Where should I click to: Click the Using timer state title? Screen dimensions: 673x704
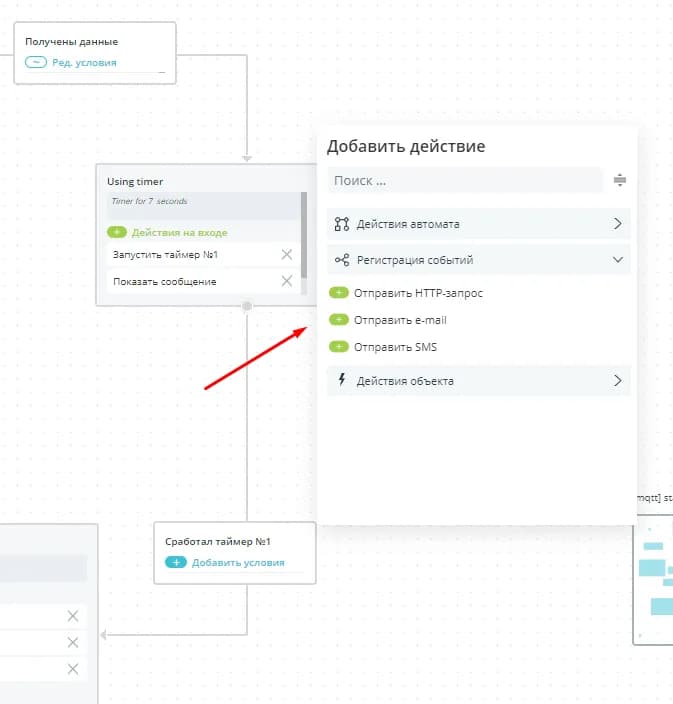pos(135,182)
